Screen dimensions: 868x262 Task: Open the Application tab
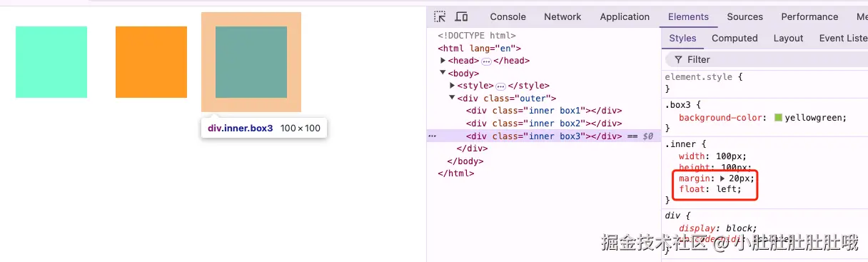pyautogui.click(x=625, y=16)
